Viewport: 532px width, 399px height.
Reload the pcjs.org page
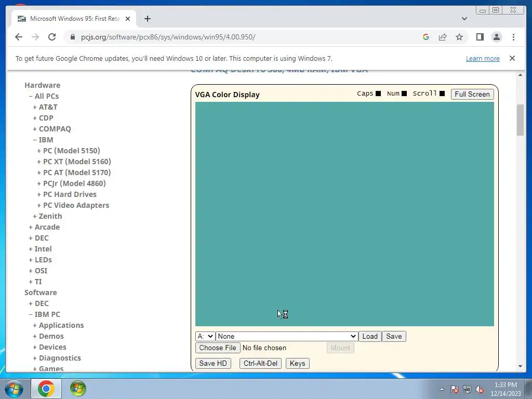(52, 37)
